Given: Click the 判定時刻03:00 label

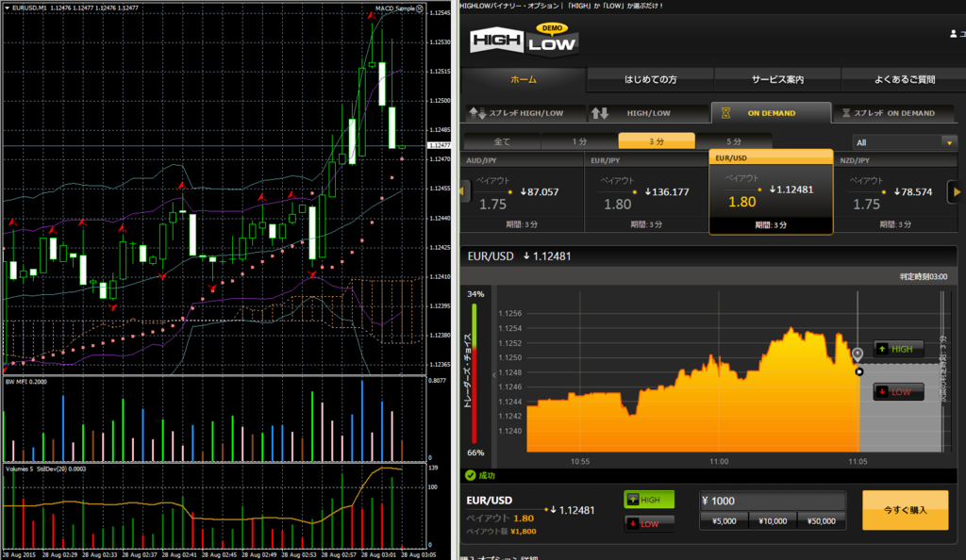Looking at the screenshot, I should [x=923, y=277].
